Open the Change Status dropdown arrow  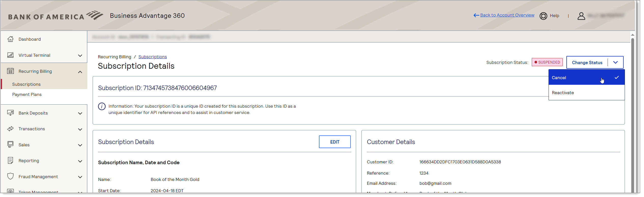tap(615, 62)
